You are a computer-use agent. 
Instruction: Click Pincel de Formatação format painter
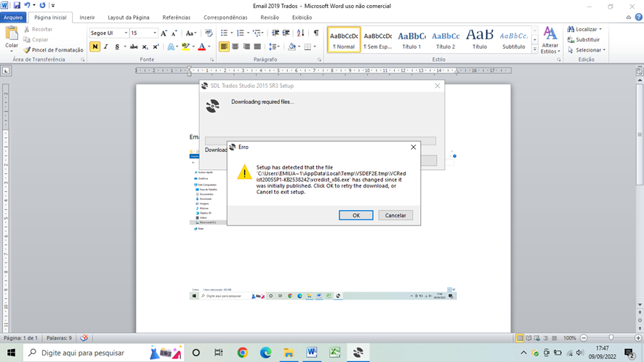tap(53, 49)
